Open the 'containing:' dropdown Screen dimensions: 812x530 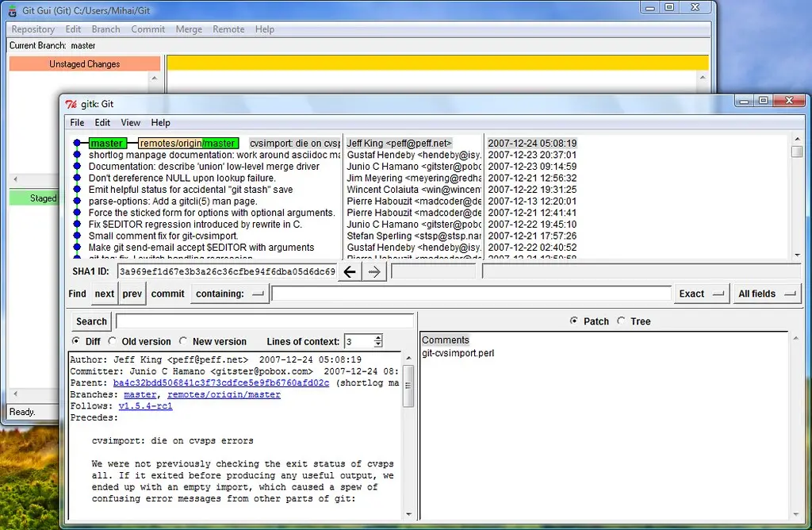(x=229, y=294)
